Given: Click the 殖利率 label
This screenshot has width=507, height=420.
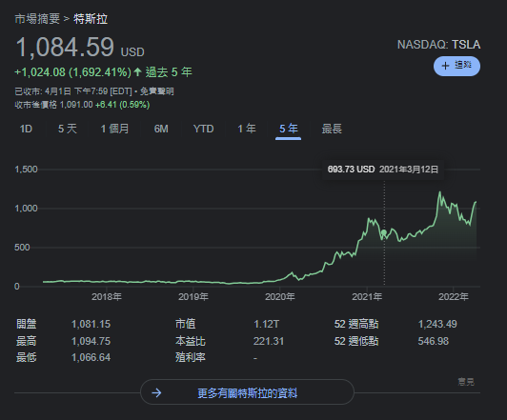Looking at the screenshot, I should pos(191,358).
